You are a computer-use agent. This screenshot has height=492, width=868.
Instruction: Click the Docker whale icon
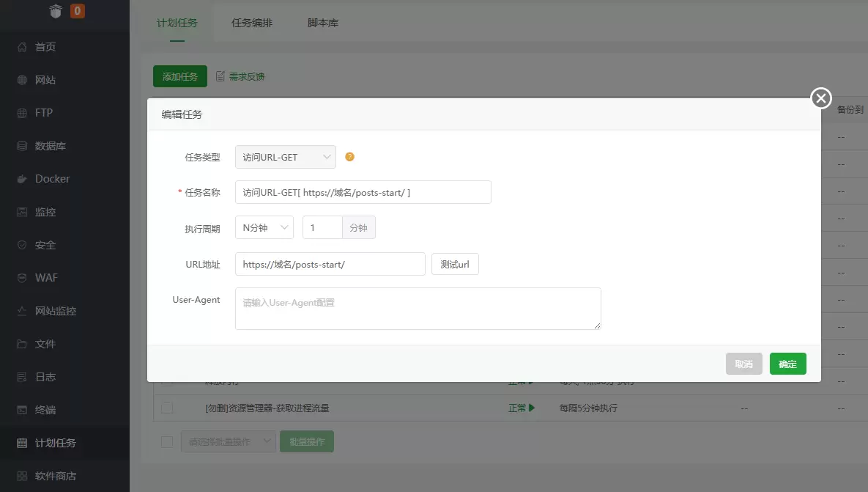(22, 179)
